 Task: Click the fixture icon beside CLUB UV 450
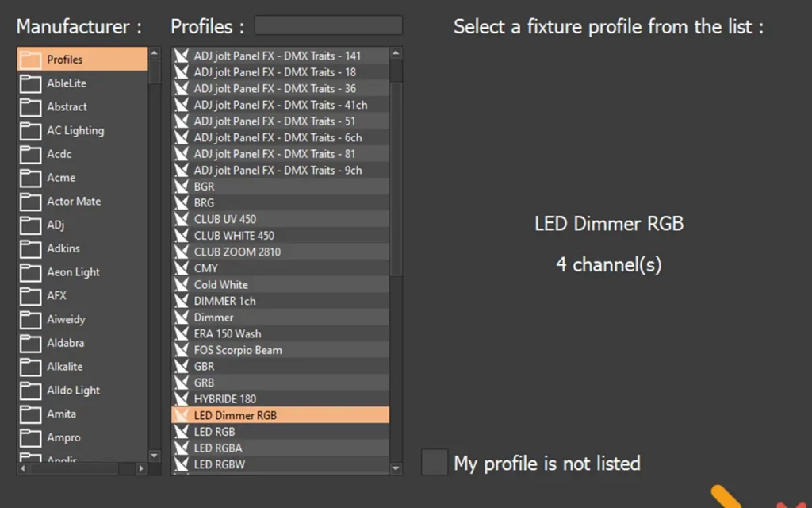(182, 219)
